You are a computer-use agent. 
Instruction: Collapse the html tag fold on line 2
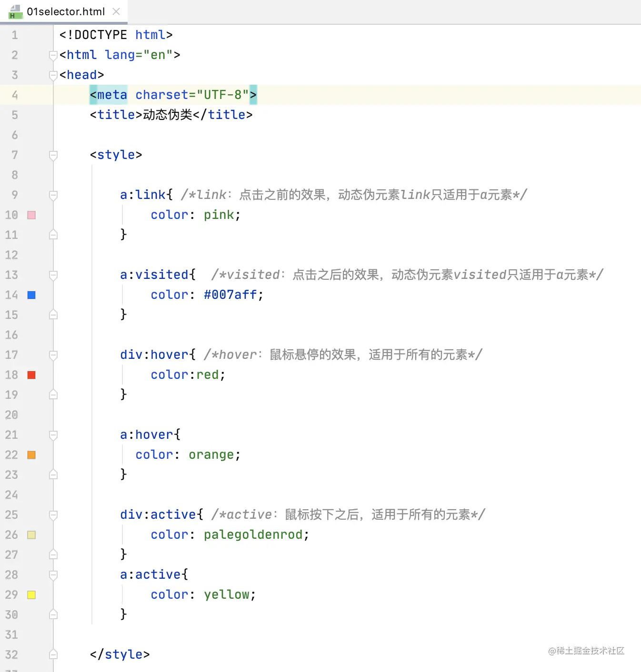tap(53, 55)
